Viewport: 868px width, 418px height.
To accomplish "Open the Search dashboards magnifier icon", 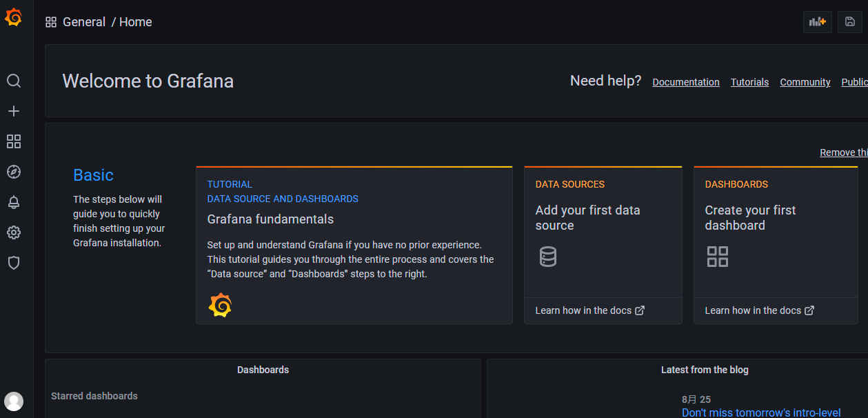I will click(14, 81).
